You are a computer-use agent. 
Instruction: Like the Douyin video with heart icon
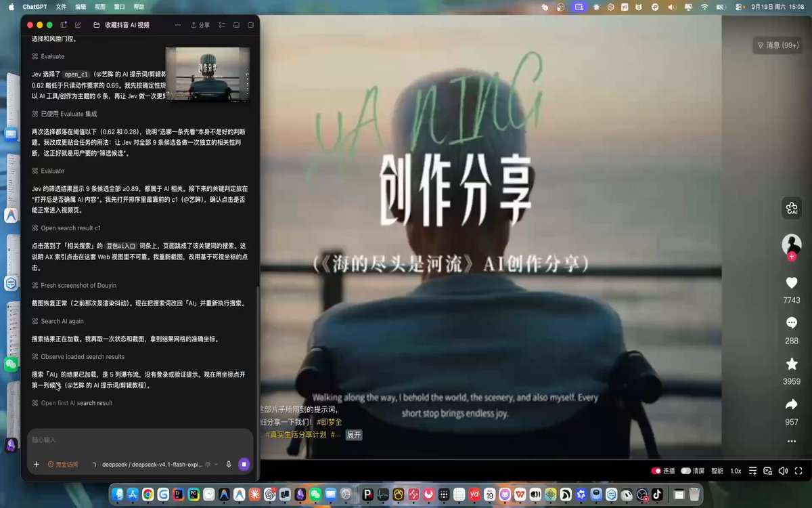792,283
